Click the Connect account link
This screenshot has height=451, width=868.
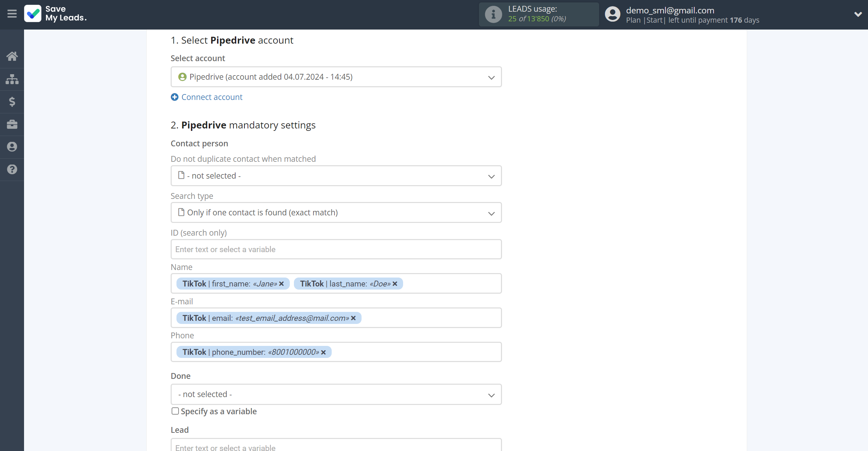pyautogui.click(x=212, y=97)
